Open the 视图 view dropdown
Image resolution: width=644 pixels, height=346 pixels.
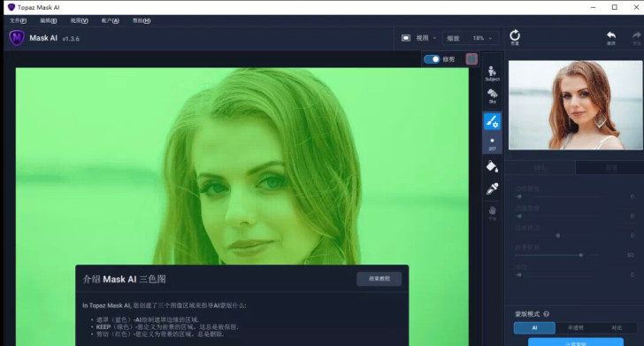point(425,38)
